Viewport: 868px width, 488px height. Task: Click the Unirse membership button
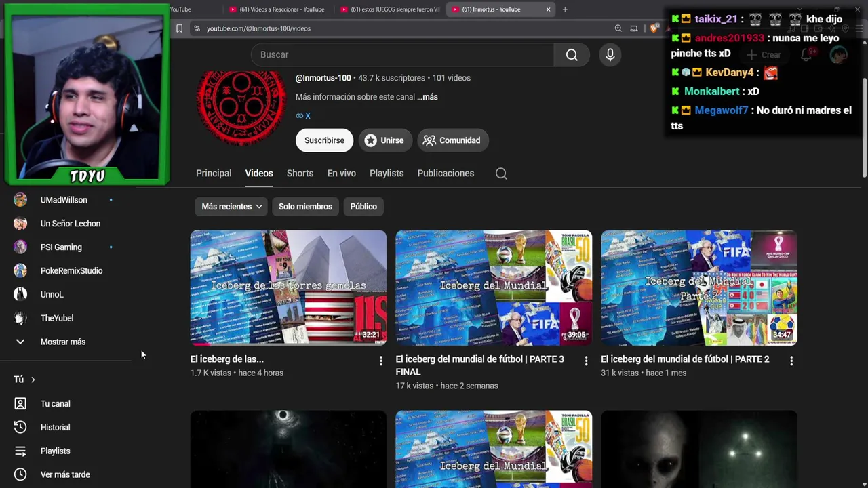click(384, 140)
